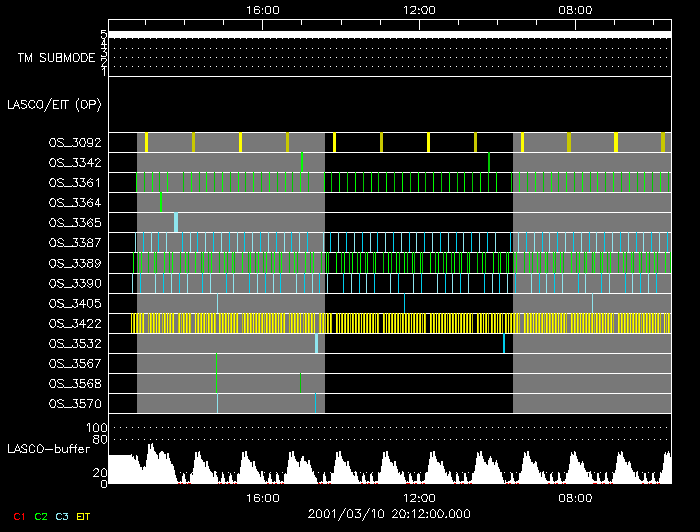Click the TM SUBMODE label
This screenshot has height=532, width=700.
coord(56,57)
